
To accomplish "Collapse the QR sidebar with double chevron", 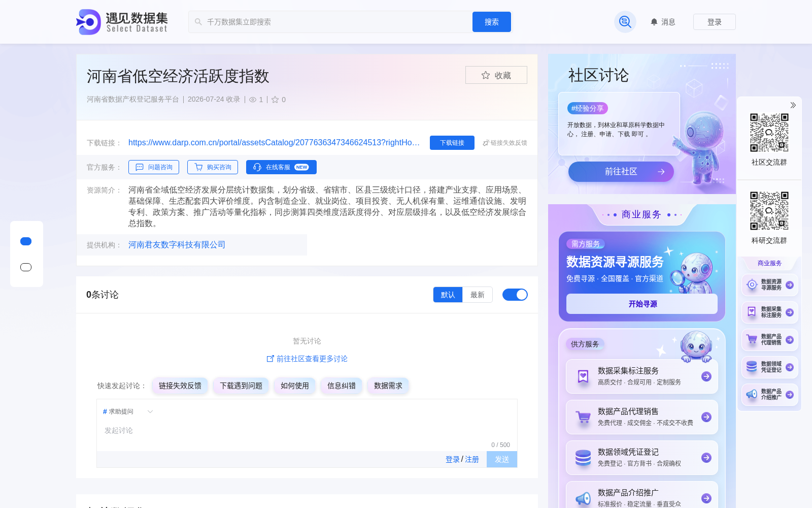I will click(793, 105).
